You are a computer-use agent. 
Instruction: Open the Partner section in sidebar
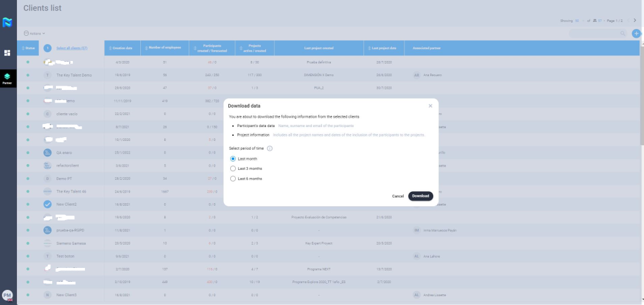pos(8,78)
